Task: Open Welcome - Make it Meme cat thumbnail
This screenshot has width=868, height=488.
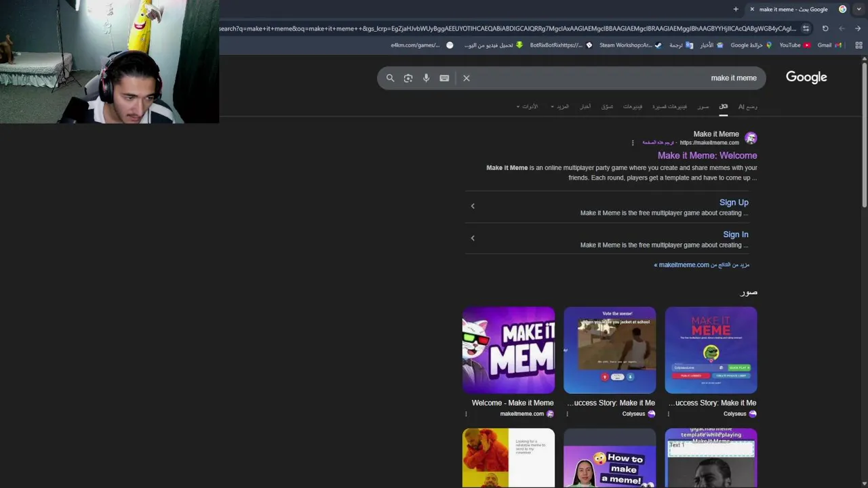Action: tap(509, 350)
